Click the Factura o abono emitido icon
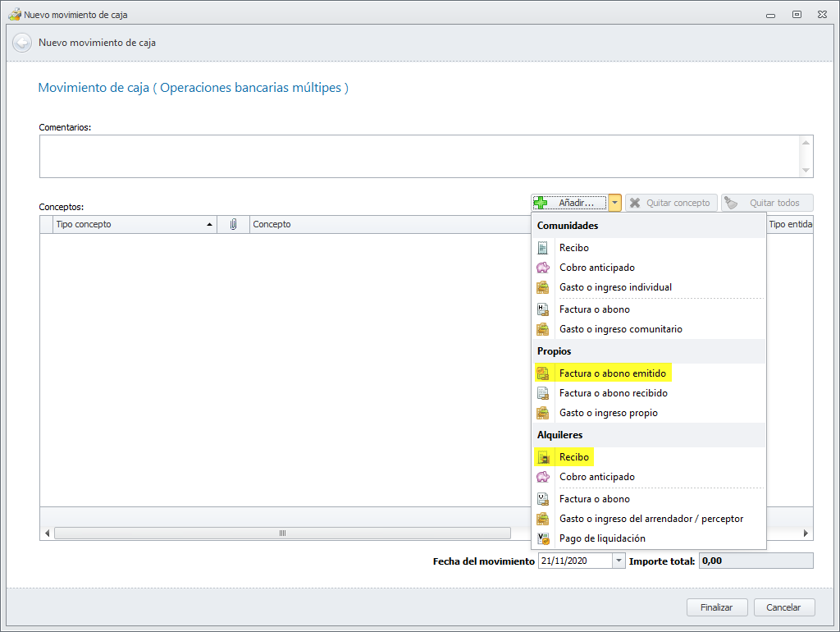This screenshot has width=840, height=632. (x=543, y=373)
